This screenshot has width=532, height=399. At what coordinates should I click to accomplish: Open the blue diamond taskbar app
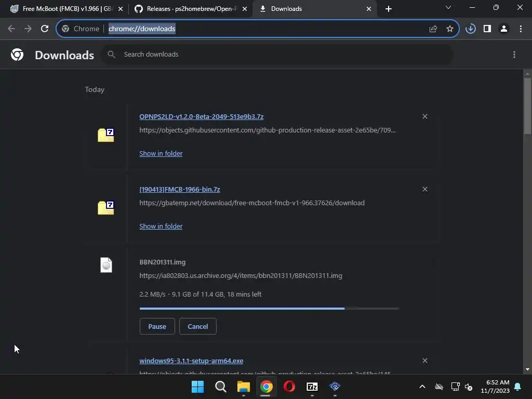pos(335,386)
